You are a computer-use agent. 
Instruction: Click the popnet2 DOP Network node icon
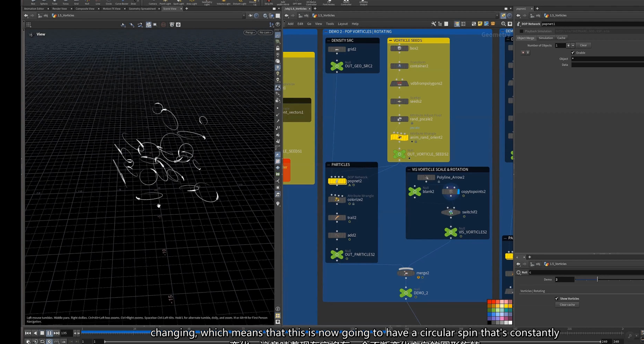coord(337,181)
